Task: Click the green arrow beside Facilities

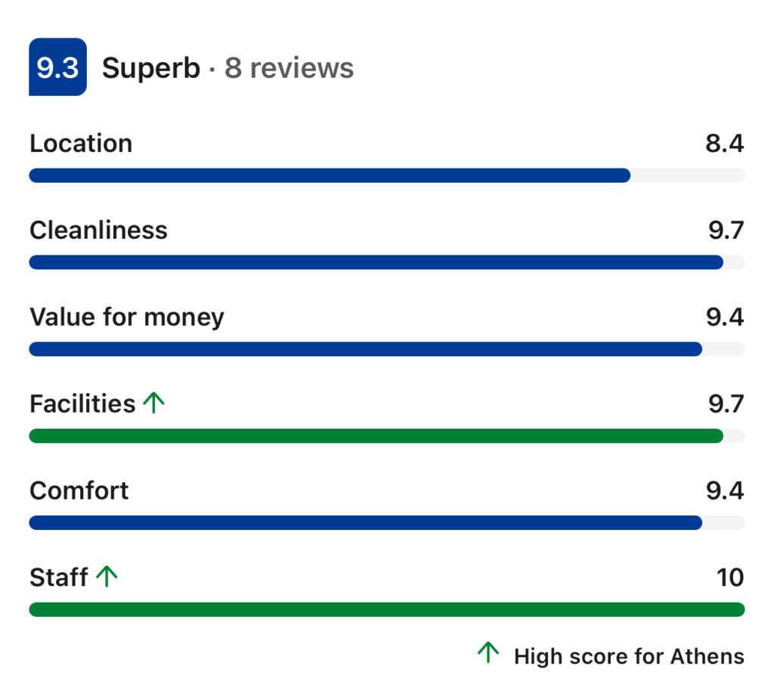Action: (x=153, y=403)
